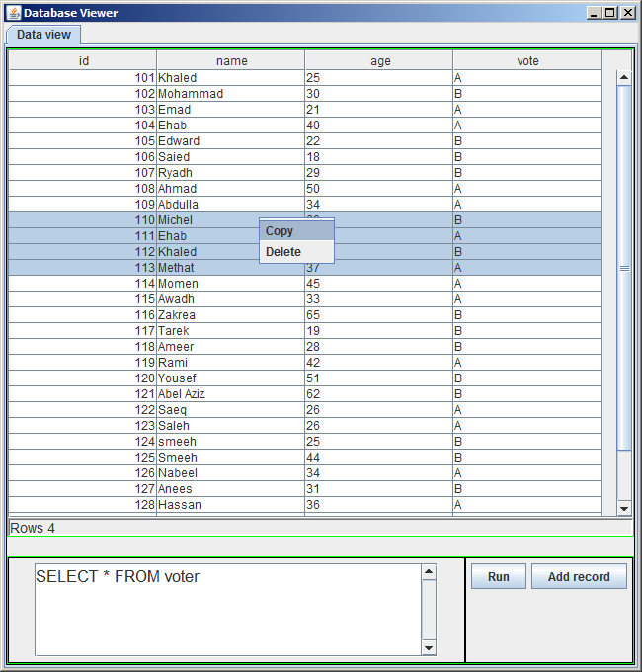Click the vote column header
Viewport: 642px width, 672px height.
click(x=527, y=61)
